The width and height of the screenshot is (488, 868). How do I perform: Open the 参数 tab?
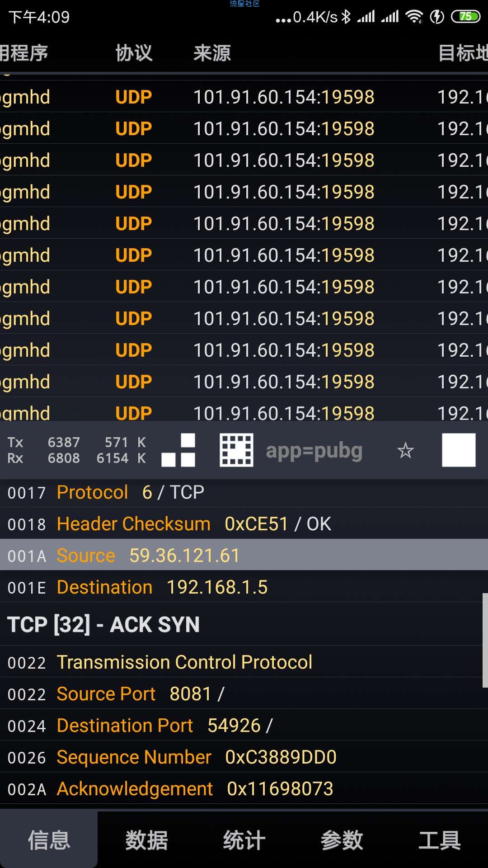click(342, 840)
